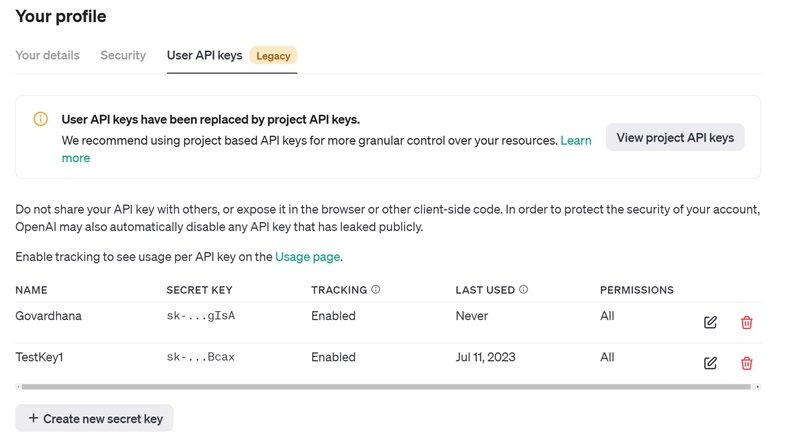Select the TestKey1 key name
800x442 pixels.
click(x=39, y=357)
